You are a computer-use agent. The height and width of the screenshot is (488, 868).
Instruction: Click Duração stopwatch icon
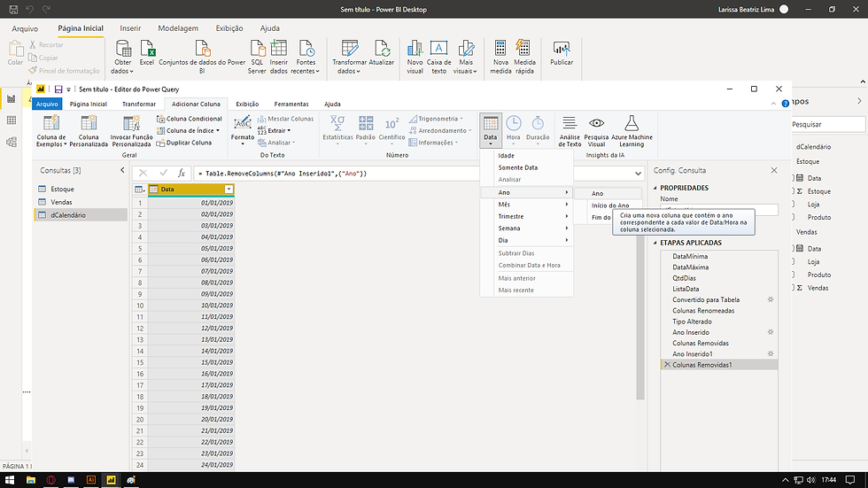[538, 123]
